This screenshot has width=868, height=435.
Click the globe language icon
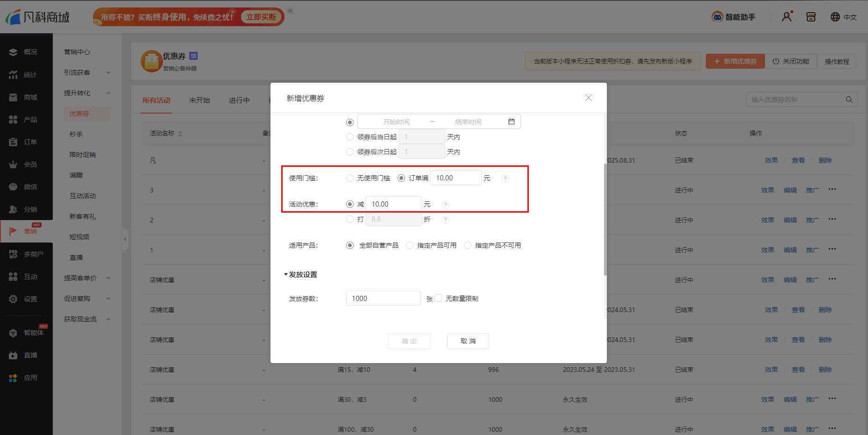pyautogui.click(x=835, y=17)
